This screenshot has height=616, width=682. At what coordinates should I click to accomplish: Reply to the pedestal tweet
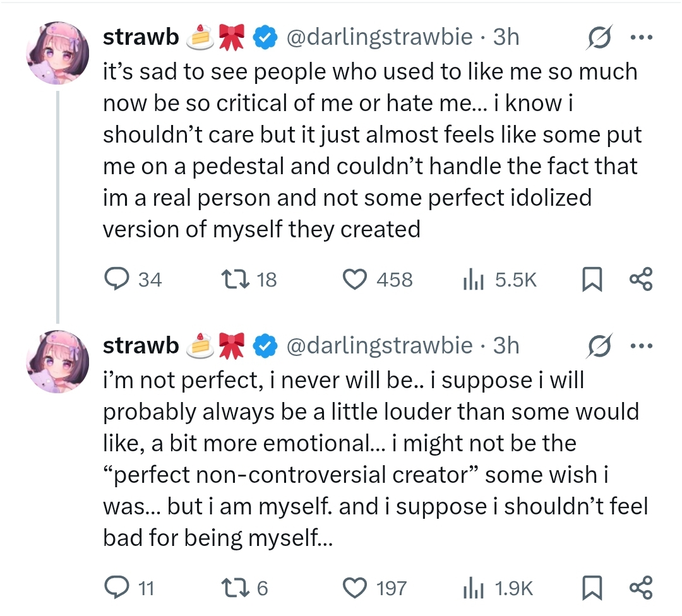pos(115,279)
